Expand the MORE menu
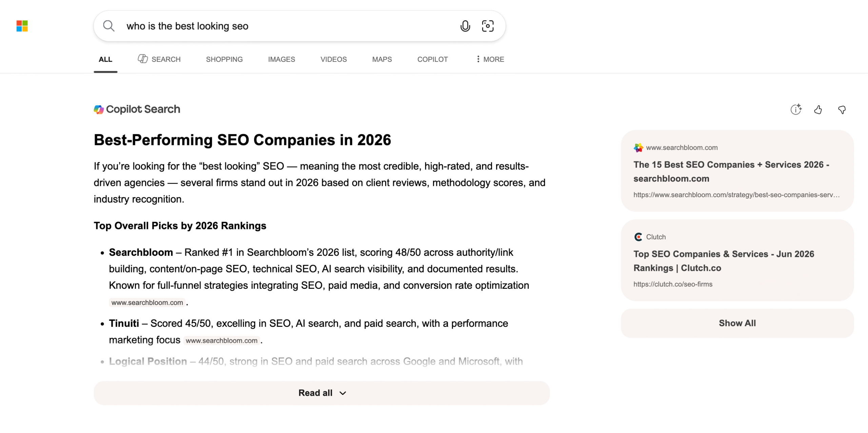The image size is (868, 433). [490, 59]
